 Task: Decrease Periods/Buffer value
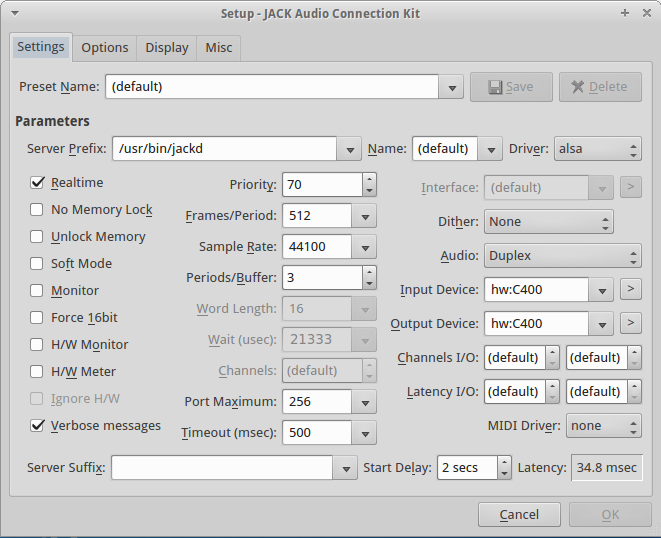[369, 283]
